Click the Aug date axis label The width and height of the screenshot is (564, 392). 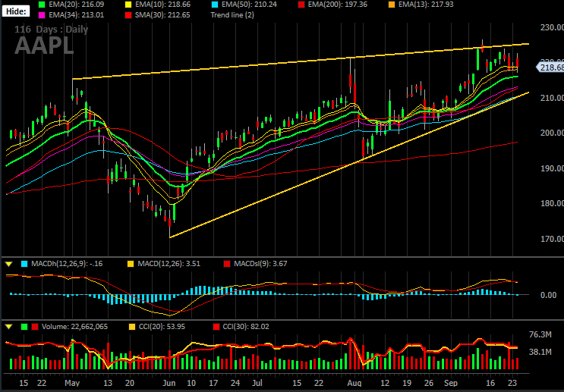355,384
